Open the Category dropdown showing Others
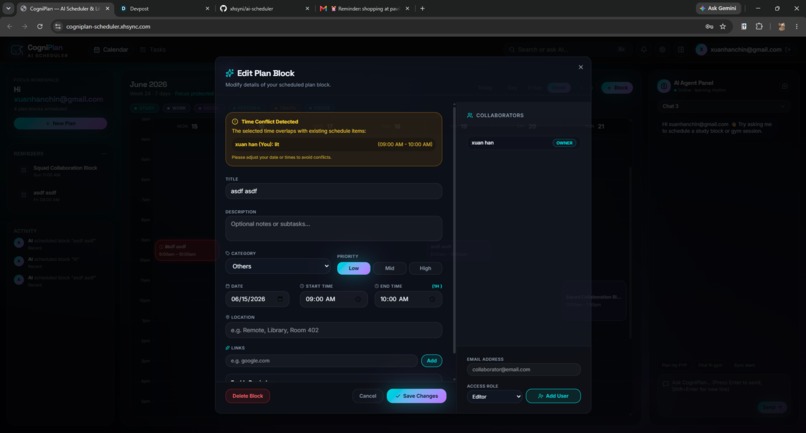The image size is (806, 433). click(x=278, y=266)
